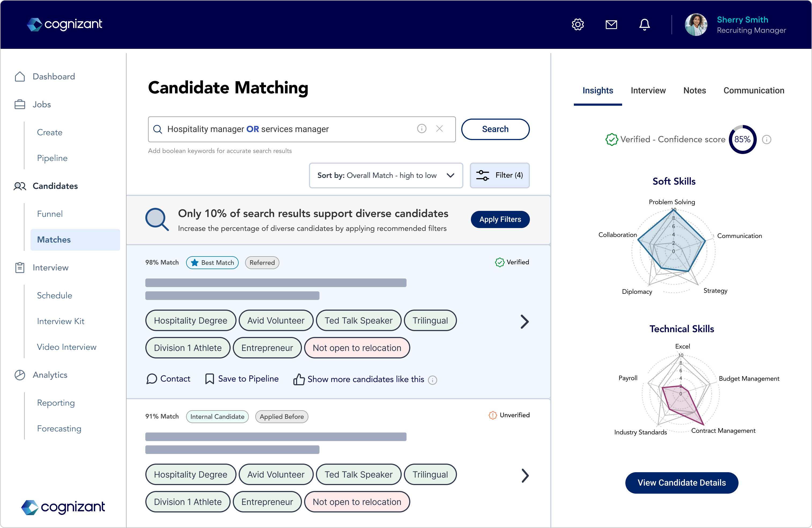The width and height of the screenshot is (812, 528).
Task: Switch to the Notes tab
Action: tap(694, 90)
